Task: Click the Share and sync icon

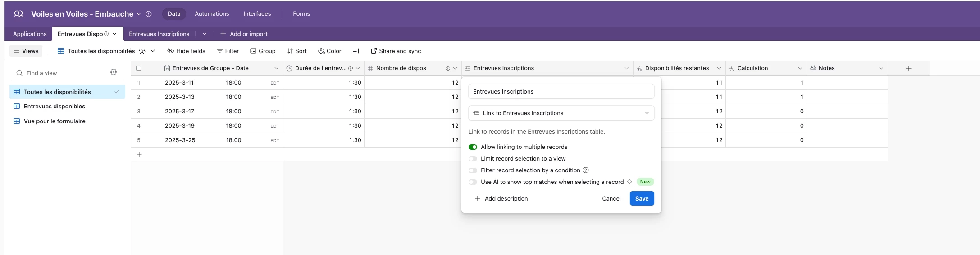Action: 374,51
